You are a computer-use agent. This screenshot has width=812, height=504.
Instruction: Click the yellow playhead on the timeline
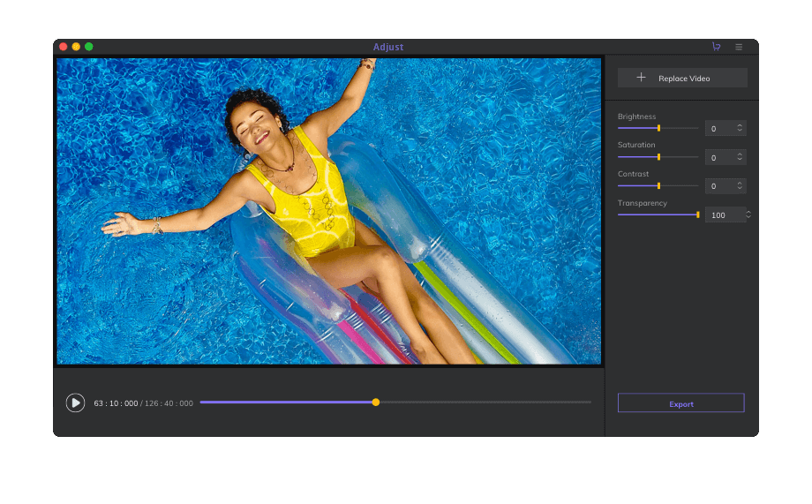pyautogui.click(x=376, y=402)
